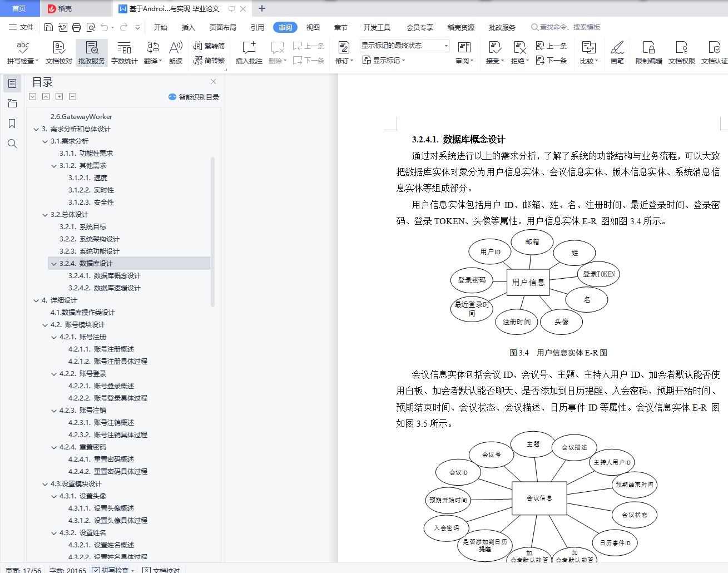The height and width of the screenshot is (573, 728).
Task: Go to heading 3.2.4.1. 数据库概念设计
Action: tap(105, 276)
